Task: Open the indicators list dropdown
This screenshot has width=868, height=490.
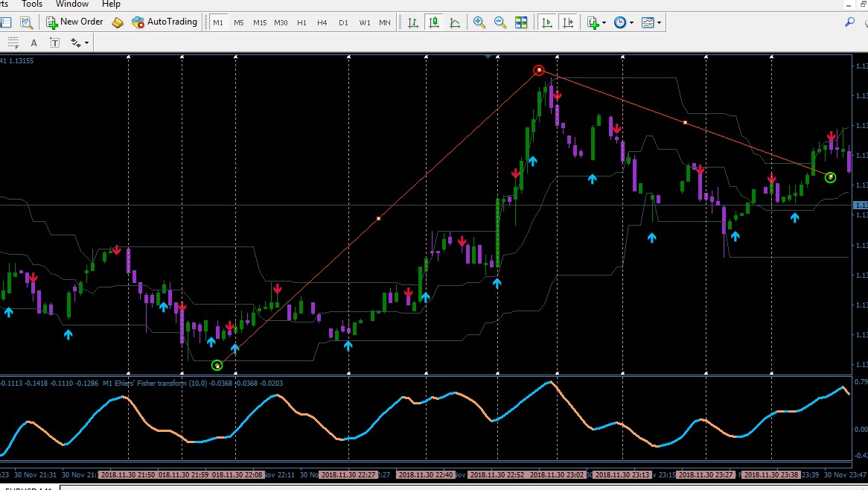Action: pos(597,22)
